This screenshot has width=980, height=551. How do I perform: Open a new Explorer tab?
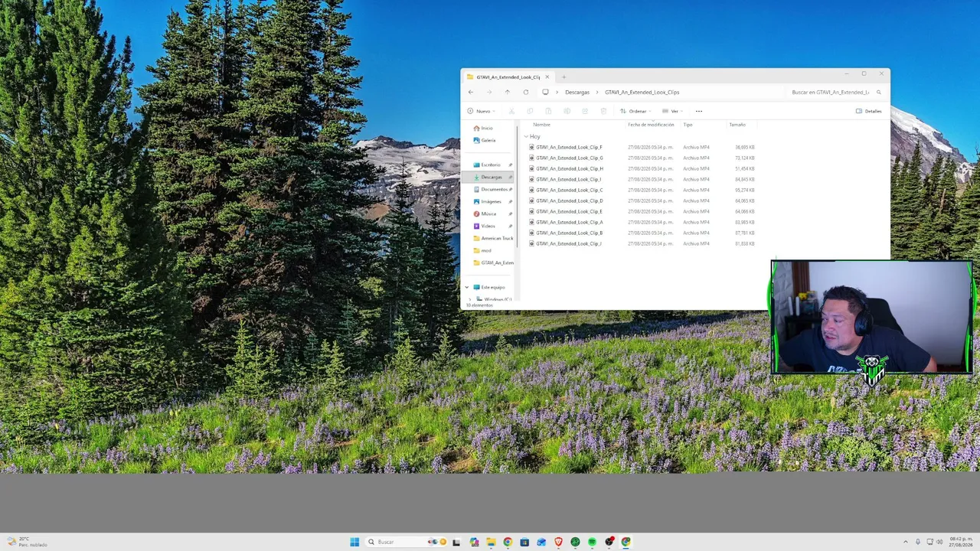tap(563, 77)
